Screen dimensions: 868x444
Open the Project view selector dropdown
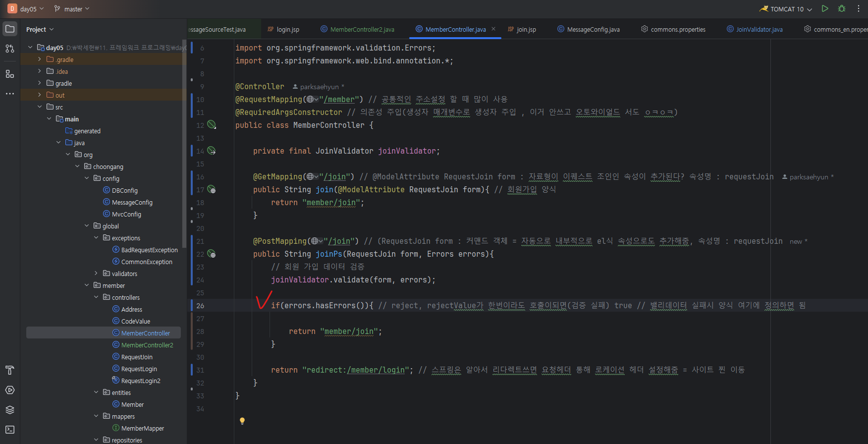tap(40, 30)
